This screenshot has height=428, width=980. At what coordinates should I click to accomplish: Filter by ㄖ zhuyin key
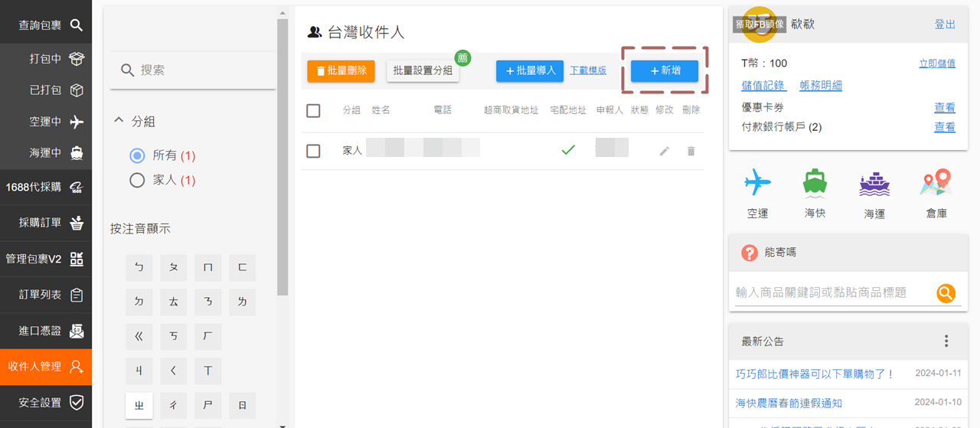point(243,406)
